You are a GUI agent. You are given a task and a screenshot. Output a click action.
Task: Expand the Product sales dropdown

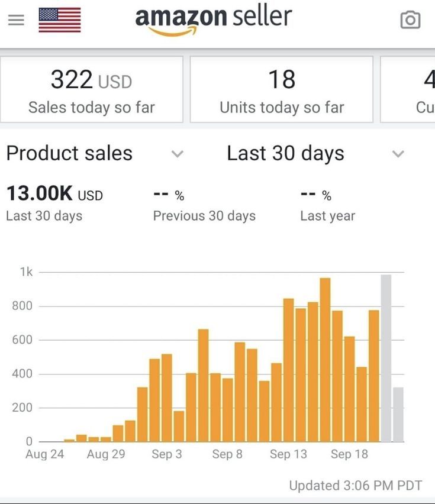click(177, 154)
